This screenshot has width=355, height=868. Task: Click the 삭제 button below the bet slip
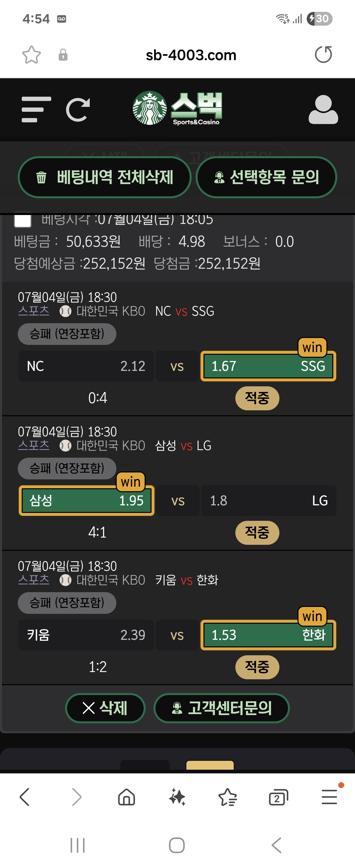105,708
